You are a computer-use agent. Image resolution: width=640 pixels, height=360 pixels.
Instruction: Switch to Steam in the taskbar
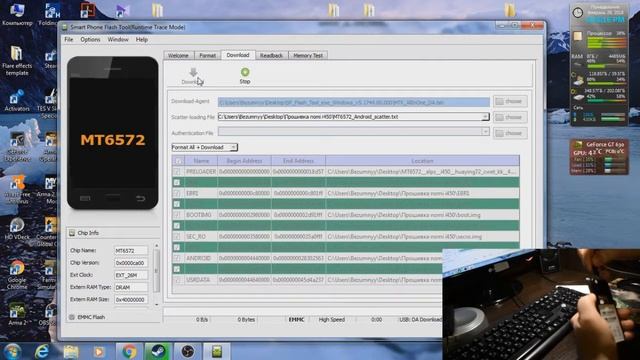158,351
